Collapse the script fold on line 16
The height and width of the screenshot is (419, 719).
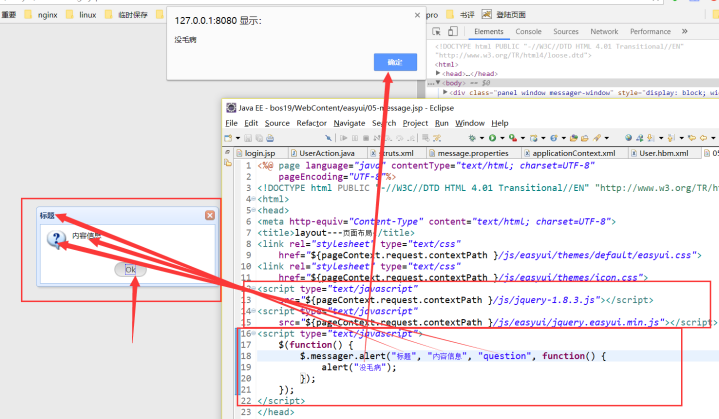pos(254,333)
